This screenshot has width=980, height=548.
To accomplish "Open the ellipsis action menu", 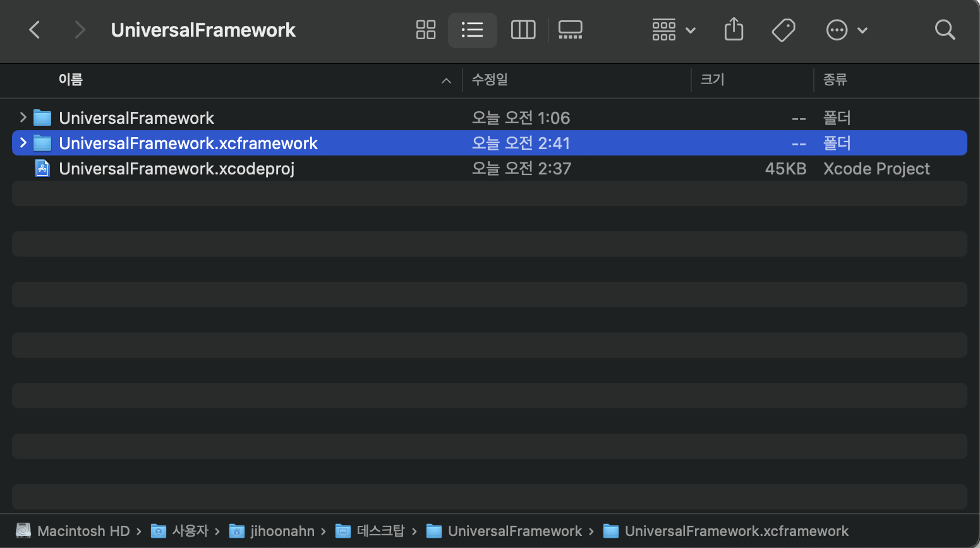I will [847, 30].
